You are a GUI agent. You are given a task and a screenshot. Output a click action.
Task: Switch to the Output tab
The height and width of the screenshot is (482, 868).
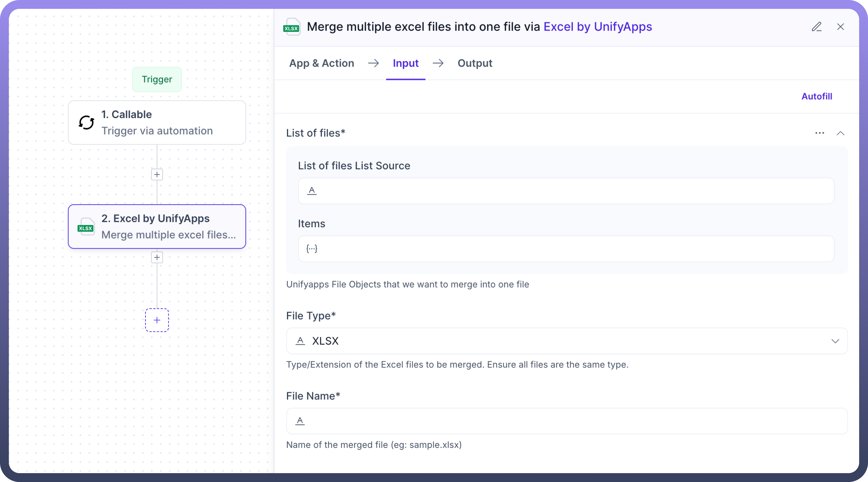pos(475,63)
